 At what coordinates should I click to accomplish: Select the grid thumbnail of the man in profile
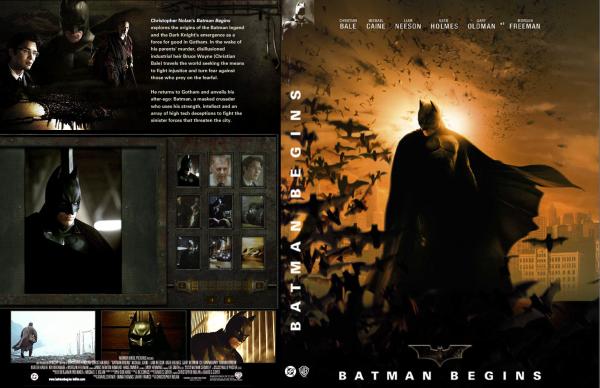tap(253, 170)
